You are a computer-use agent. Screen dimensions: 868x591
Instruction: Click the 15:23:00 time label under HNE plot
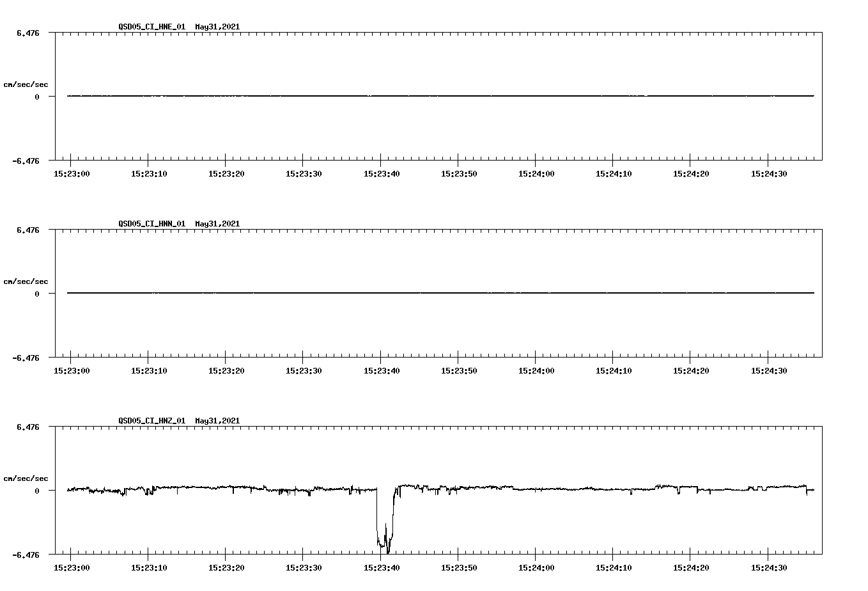click(71, 173)
